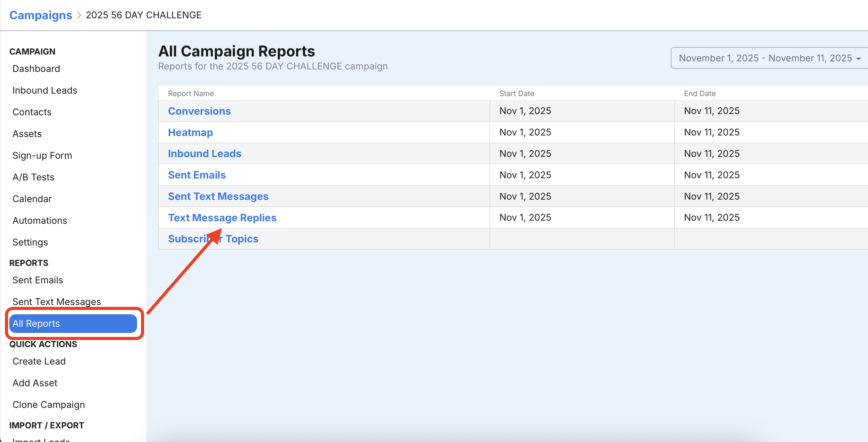Open the Text Message Replies report
The height and width of the screenshot is (442, 868).
pyautogui.click(x=222, y=218)
